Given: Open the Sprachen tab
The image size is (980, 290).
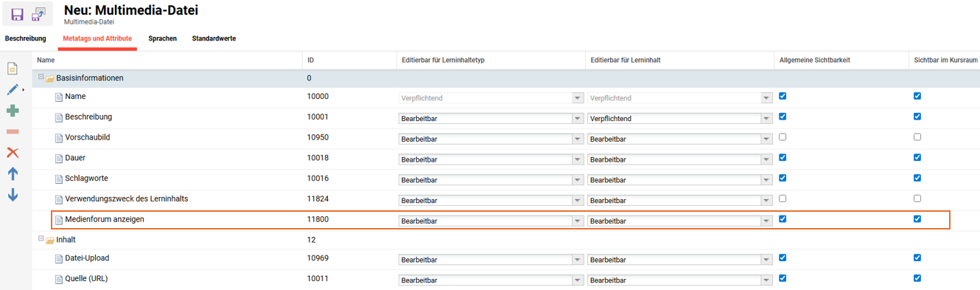Looking at the screenshot, I should point(162,38).
